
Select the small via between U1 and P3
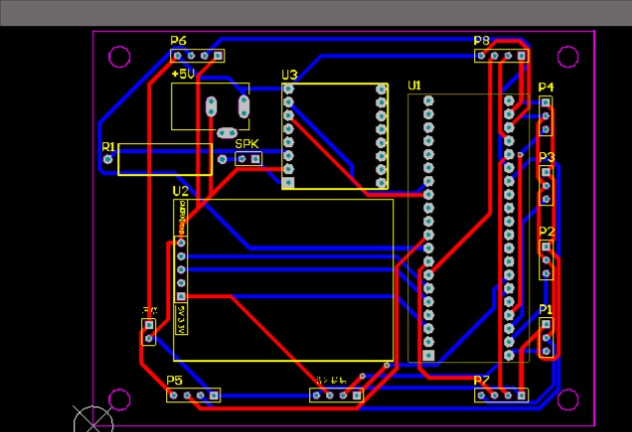(x=520, y=154)
